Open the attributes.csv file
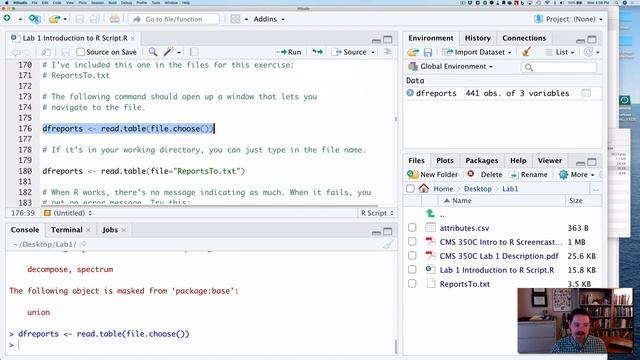This screenshot has width=640, height=360. click(464, 228)
